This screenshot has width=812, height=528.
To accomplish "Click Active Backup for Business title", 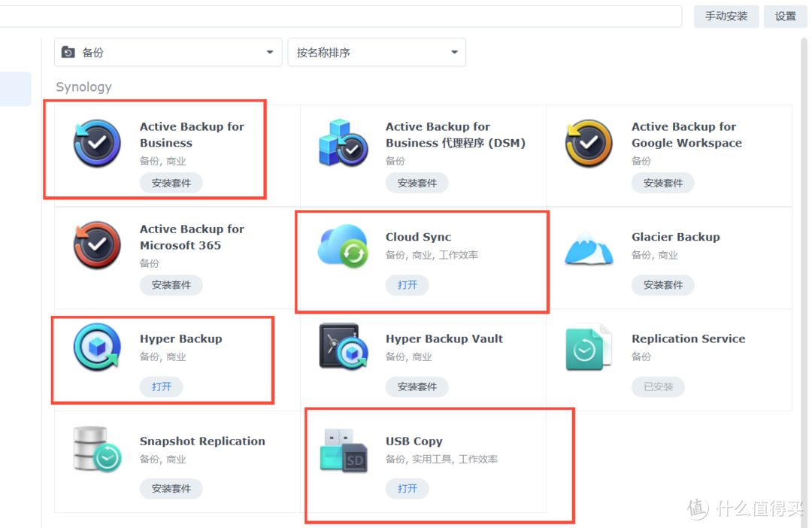I will tap(192, 135).
